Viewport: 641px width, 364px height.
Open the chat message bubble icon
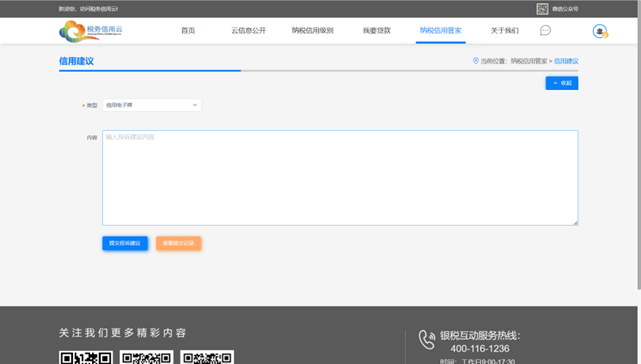[x=545, y=30]
